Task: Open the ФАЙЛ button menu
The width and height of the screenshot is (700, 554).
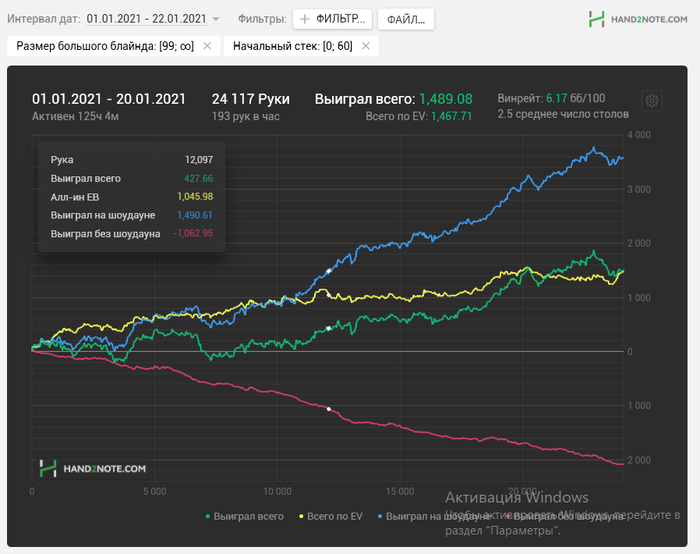Action: (x=406, y=20)
